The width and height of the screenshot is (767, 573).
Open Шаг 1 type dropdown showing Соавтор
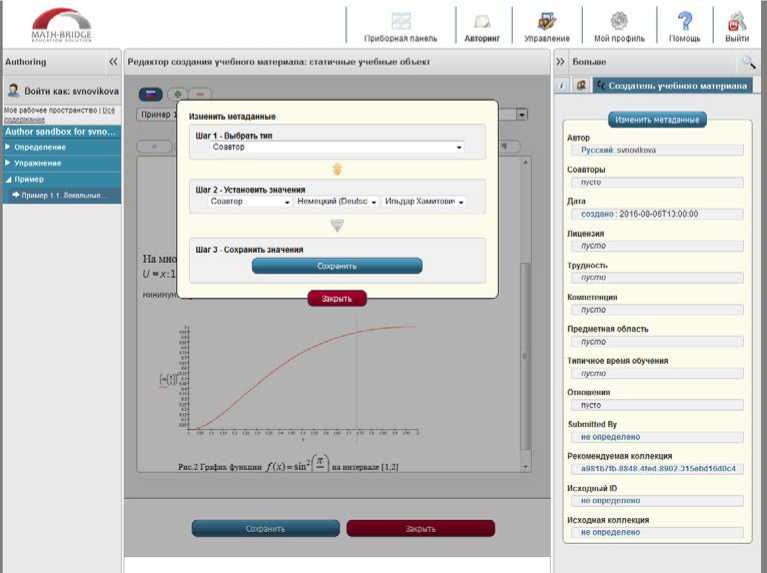click(337, 147)
